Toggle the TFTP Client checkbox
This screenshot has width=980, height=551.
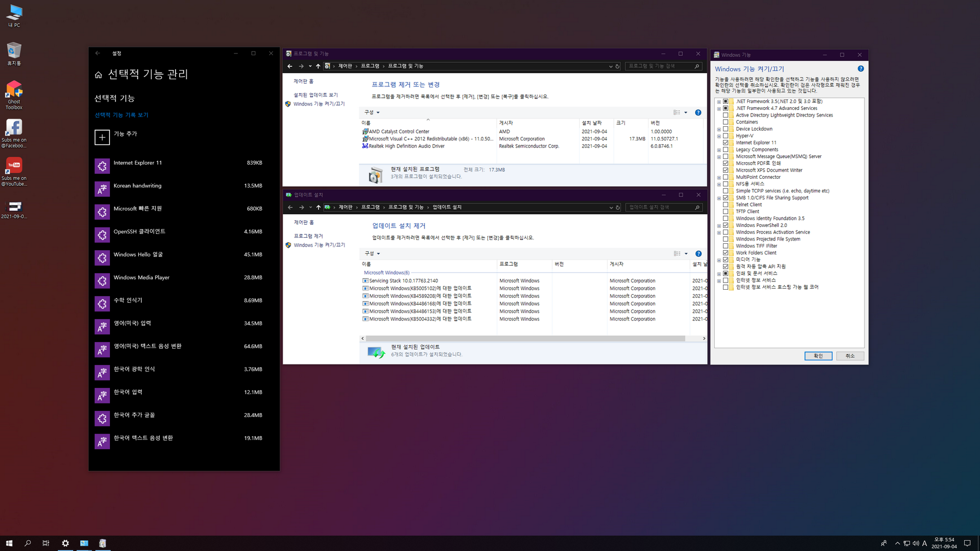(726, 212)
